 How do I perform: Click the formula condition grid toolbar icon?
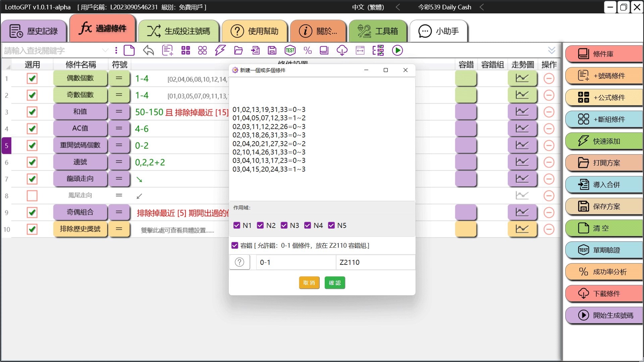(x=185, y=50)
